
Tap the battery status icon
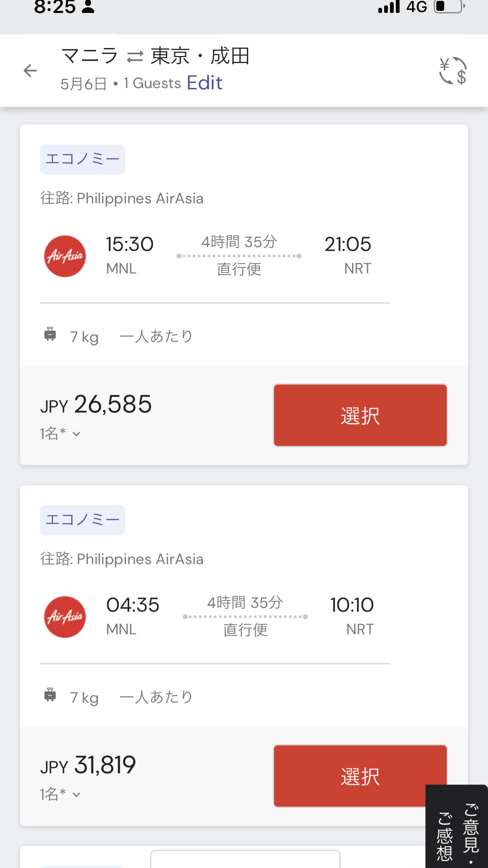pyautogui.click(x=449, y=7)
